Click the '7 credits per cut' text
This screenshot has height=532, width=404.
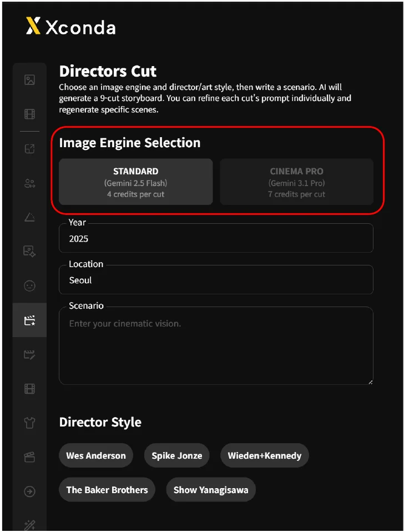tap(296, 194)
